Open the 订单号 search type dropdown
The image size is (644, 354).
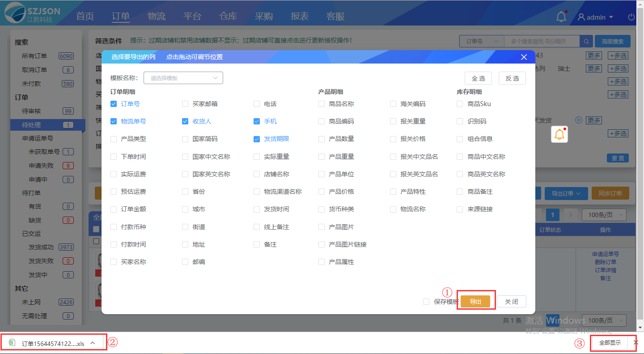click(482, 41)
